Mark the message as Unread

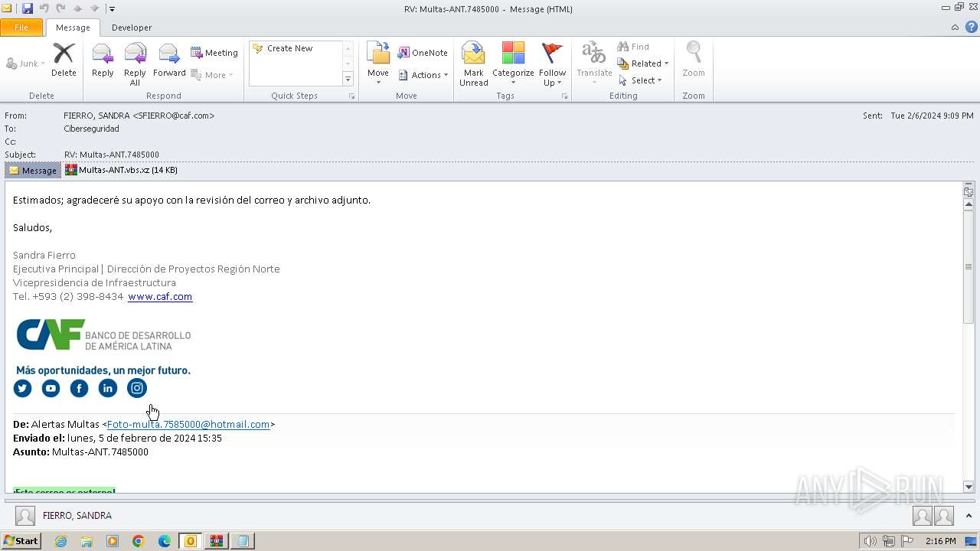tap(474, 64)
